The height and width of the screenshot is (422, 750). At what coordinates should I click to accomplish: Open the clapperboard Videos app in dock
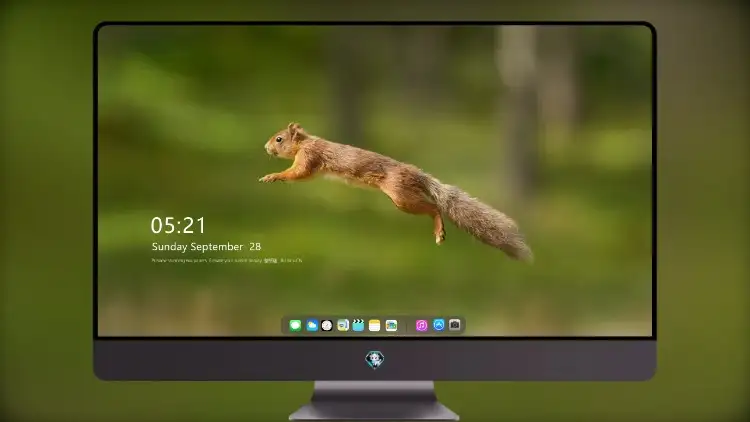[358, 325]
